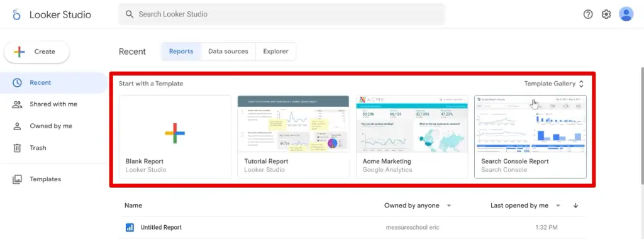
Task: Click the Trash bin icon
Action: click(17, 148)
